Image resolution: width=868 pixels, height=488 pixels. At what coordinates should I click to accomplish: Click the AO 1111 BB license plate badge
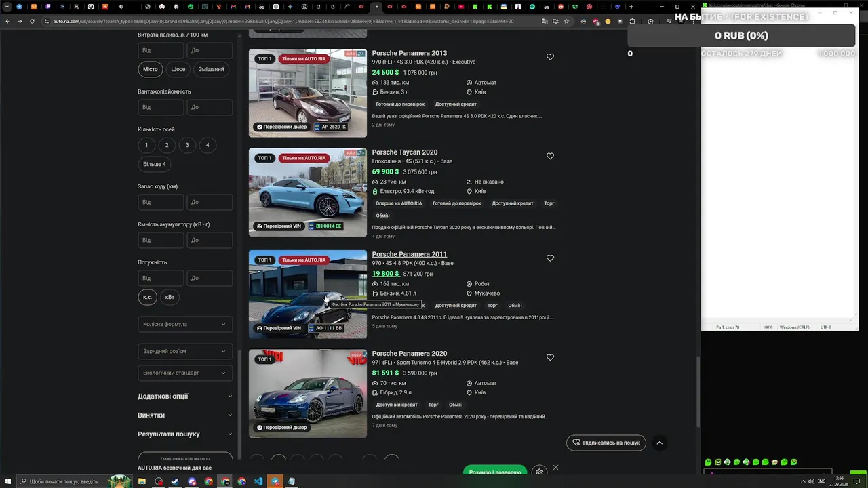[x=325, y=328]
